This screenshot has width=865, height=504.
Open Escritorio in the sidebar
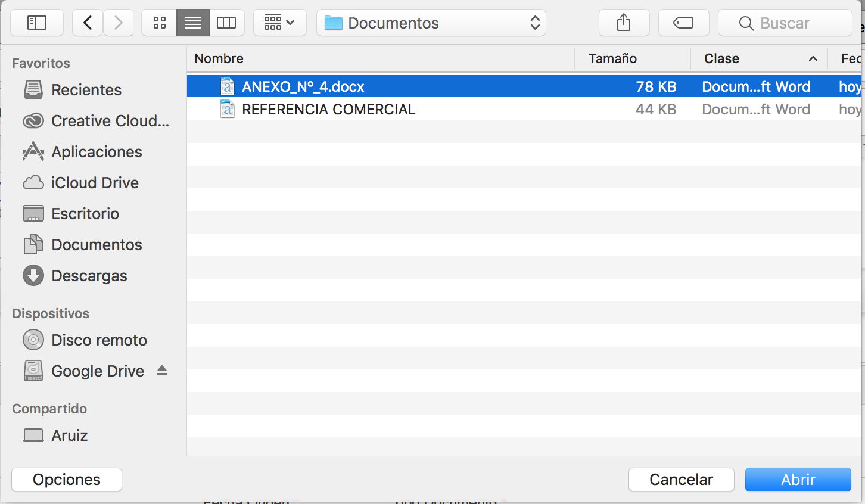click(x=85, y=214)
